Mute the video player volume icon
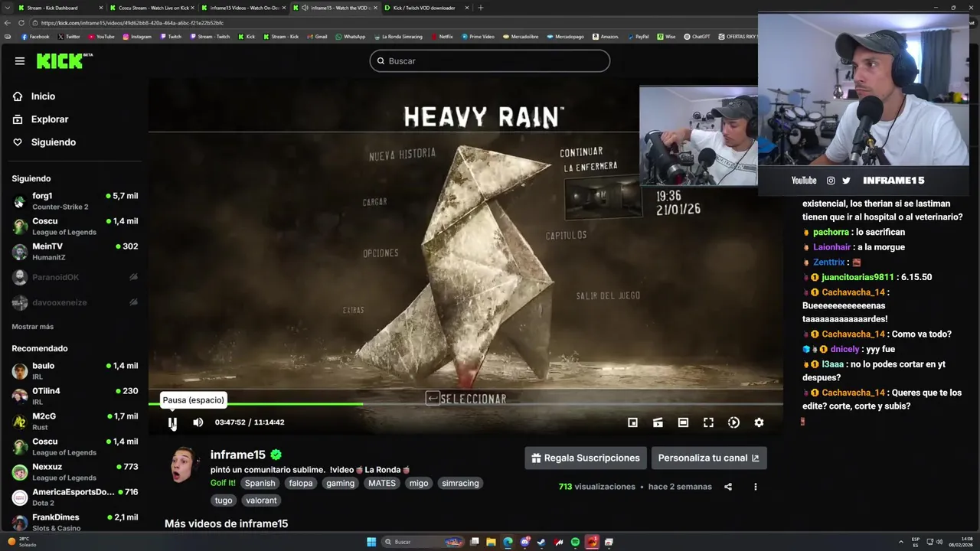The image size is (980, 551). (x=198, y=422)
